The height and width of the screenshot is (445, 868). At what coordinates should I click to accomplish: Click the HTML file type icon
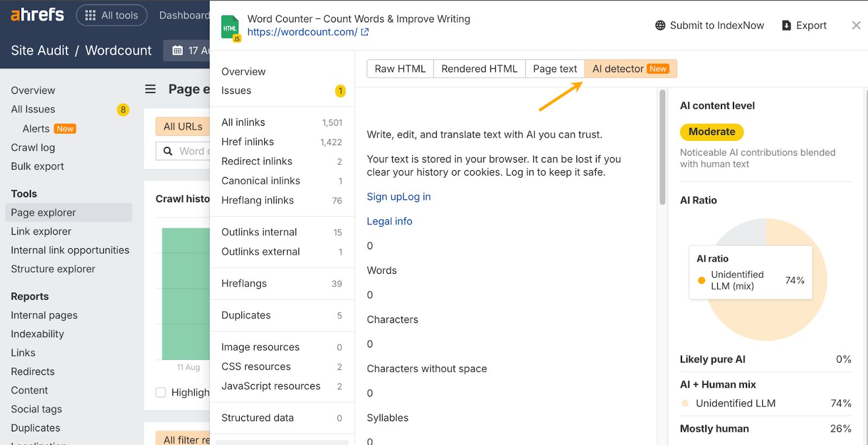(230, 28)
